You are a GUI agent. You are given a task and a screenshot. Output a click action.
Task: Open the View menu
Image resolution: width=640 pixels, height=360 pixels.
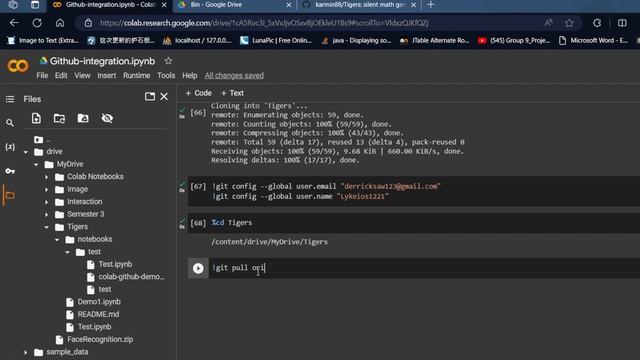82,76
